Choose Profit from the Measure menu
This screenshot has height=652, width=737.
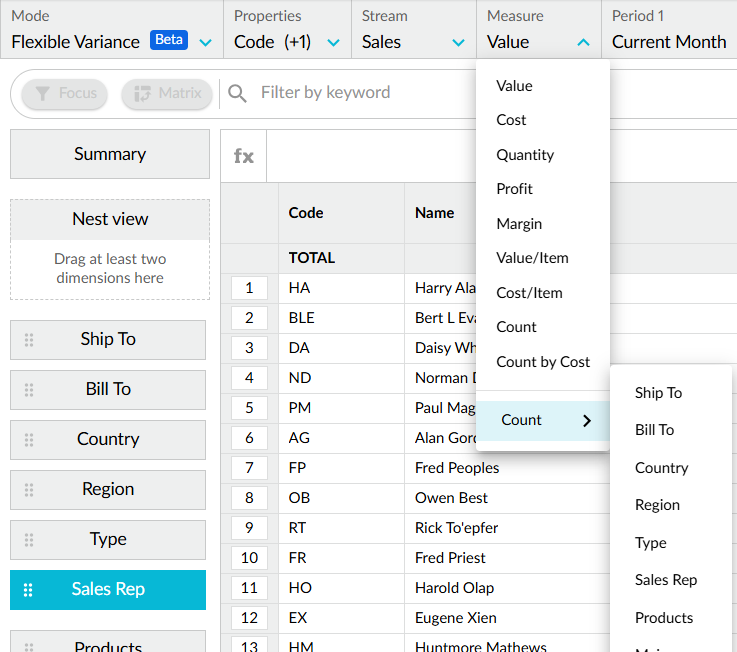[515, 189]
